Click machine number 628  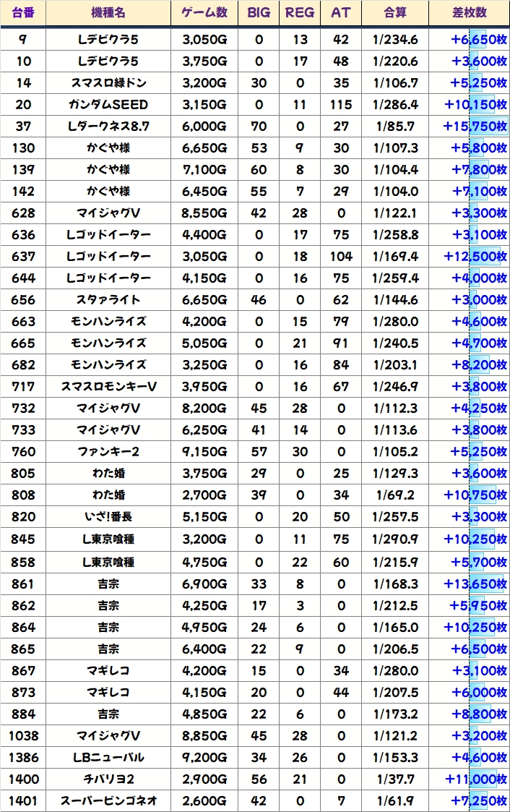point(23,213)
